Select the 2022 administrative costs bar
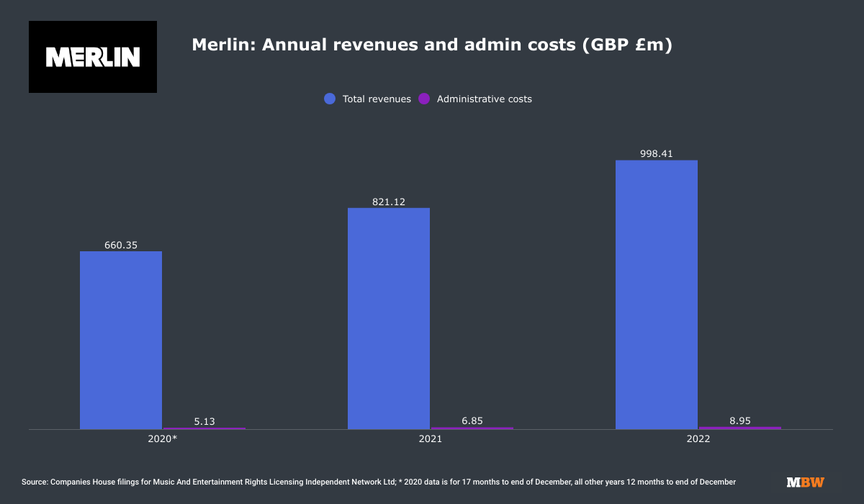 tap(740, 428)
